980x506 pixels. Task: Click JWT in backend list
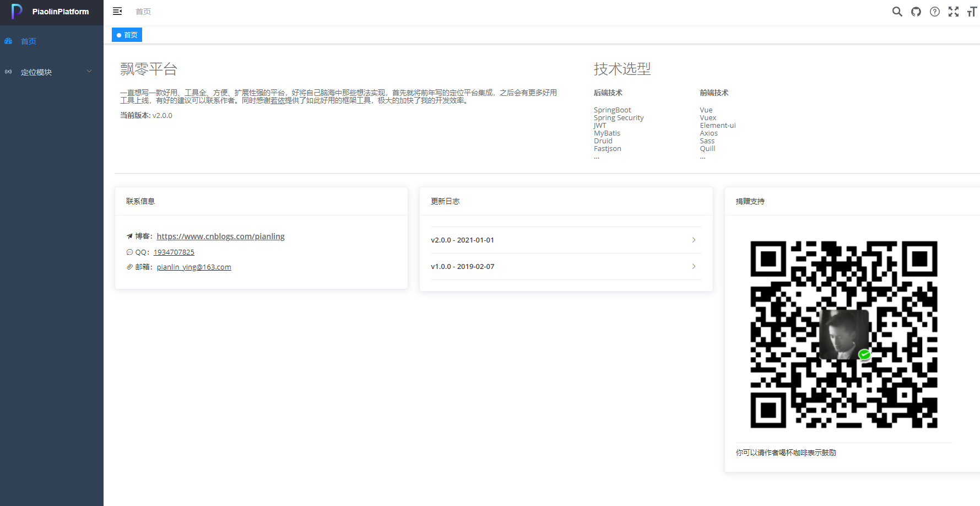point(600,125)
